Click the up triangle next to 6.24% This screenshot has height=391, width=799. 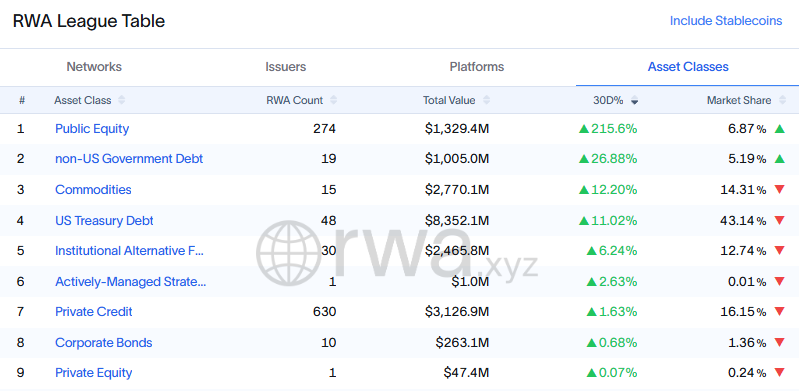[591, 251]
